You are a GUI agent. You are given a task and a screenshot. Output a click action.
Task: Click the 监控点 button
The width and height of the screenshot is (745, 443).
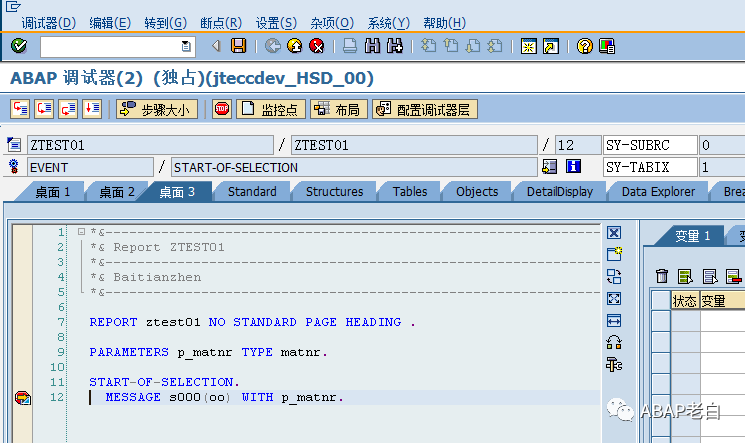(x=270, y=109)
